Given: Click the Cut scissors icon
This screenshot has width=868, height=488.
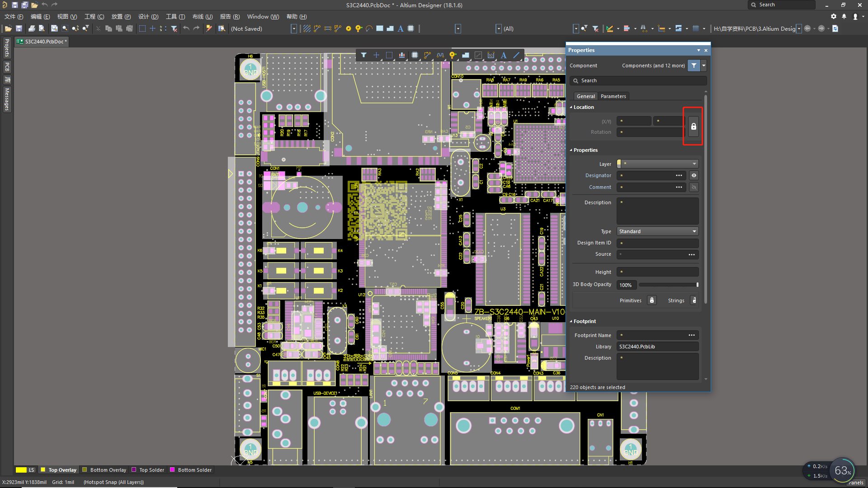Looking at the screenshot, I should pyautogui.click(x=98, y=28).
